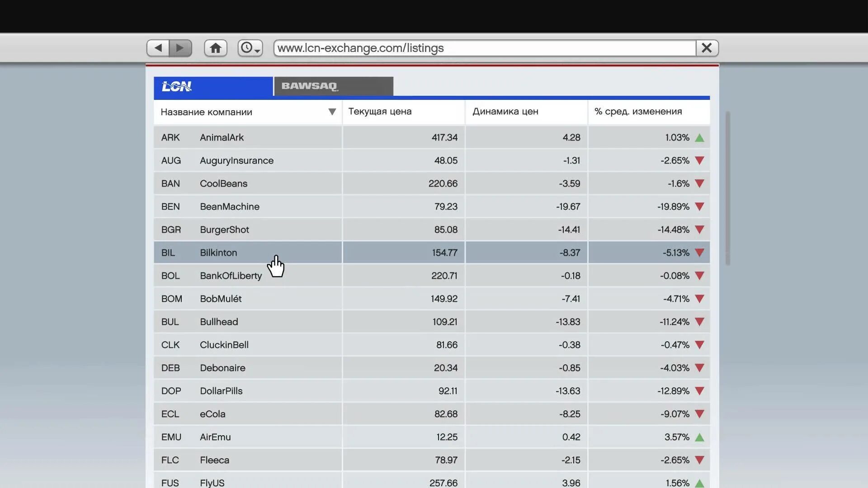Select the LCN exchange tab
Viewport: 868px width, 488px height.
tap(213, 86)
